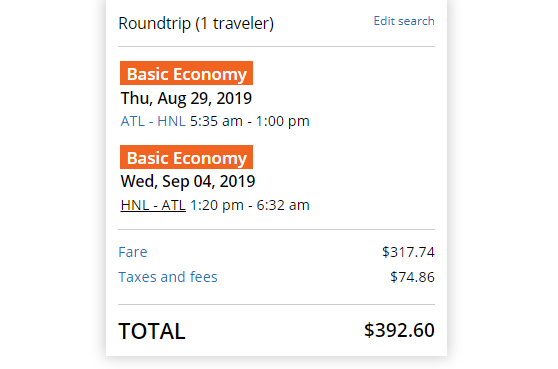Image resolution: width=558 pixels, height=369 pixels.
Task: Click the 6:32 am arrival time
Action: (x=283, y=205)
